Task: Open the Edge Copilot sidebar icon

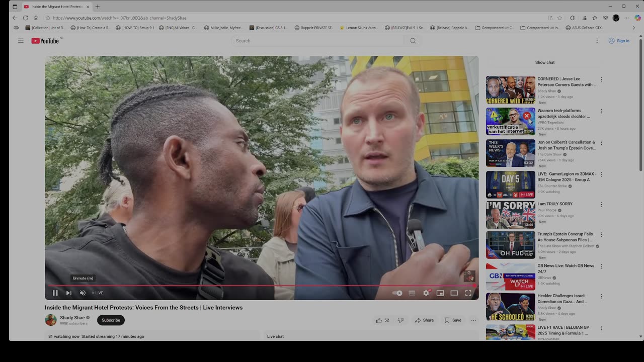Action: [637, 18]
